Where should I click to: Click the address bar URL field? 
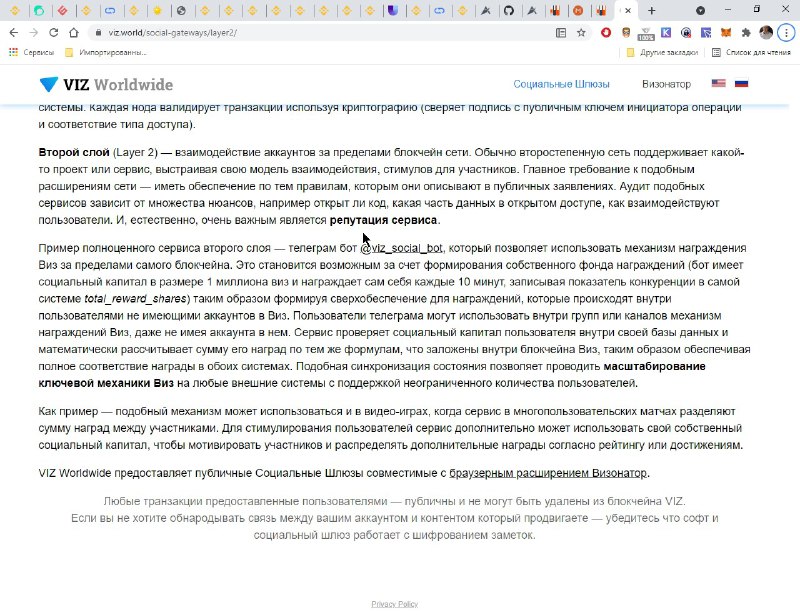[300, 32]
